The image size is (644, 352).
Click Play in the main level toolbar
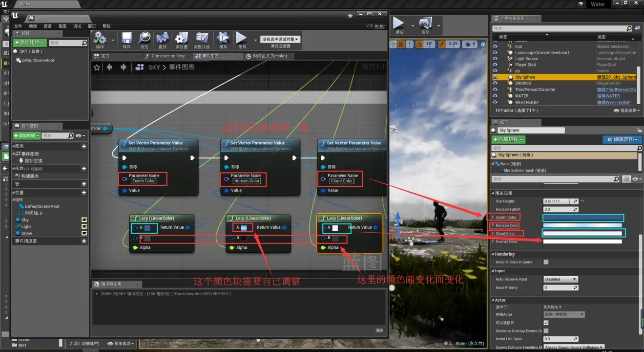[399, 24]
